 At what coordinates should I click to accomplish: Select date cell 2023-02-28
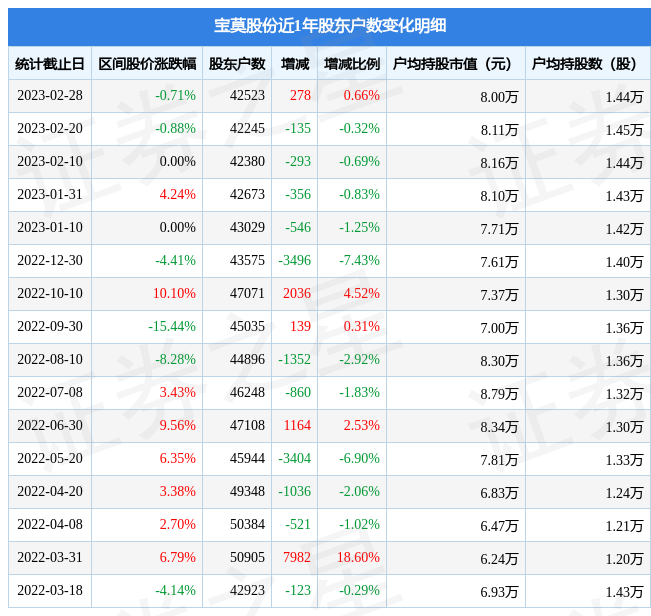click(50, 95)
